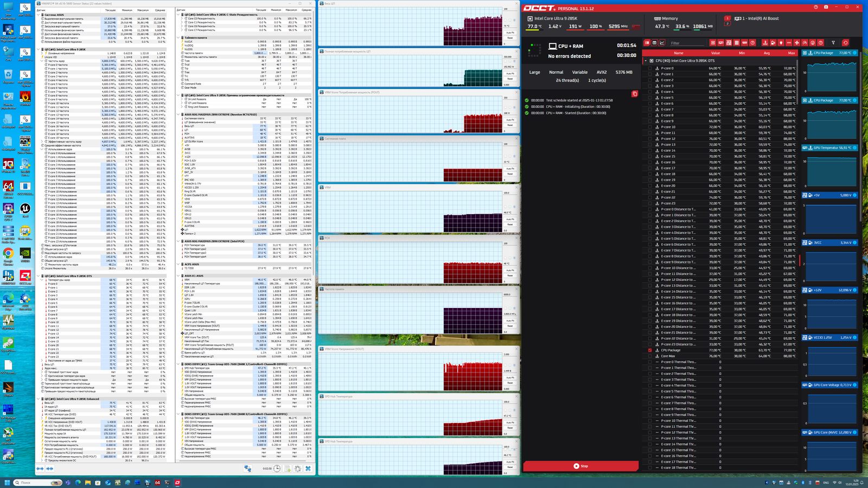Open the OCCT help question-mark icon

coord(815,7)
